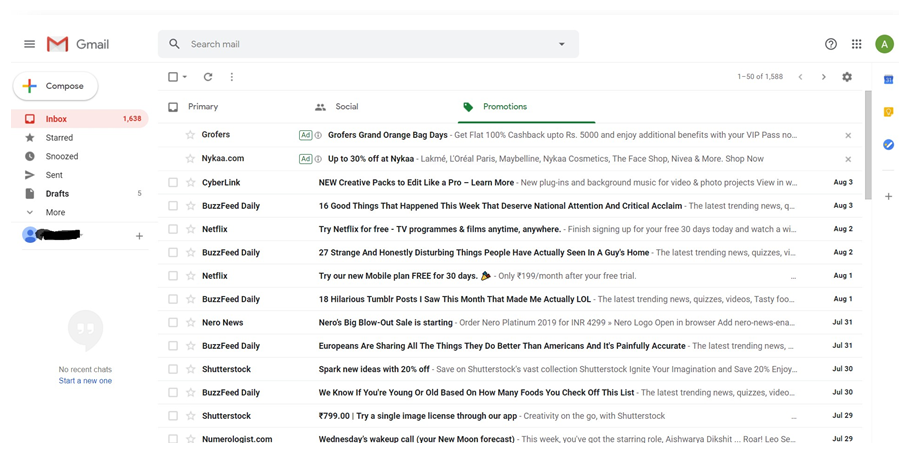Show info for the Grofers ad

[x=318, y=135]
